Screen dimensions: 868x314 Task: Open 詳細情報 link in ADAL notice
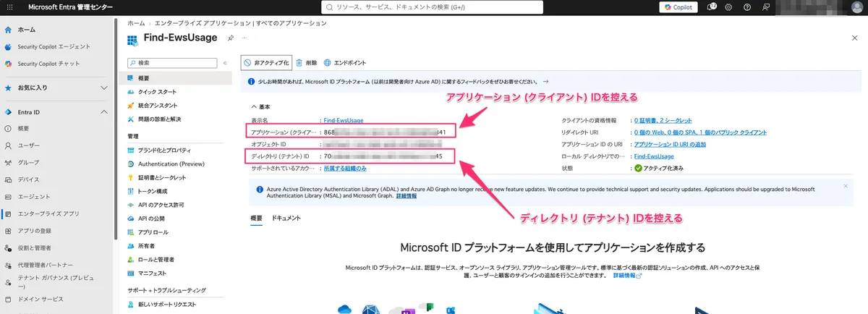click(407, 196)
